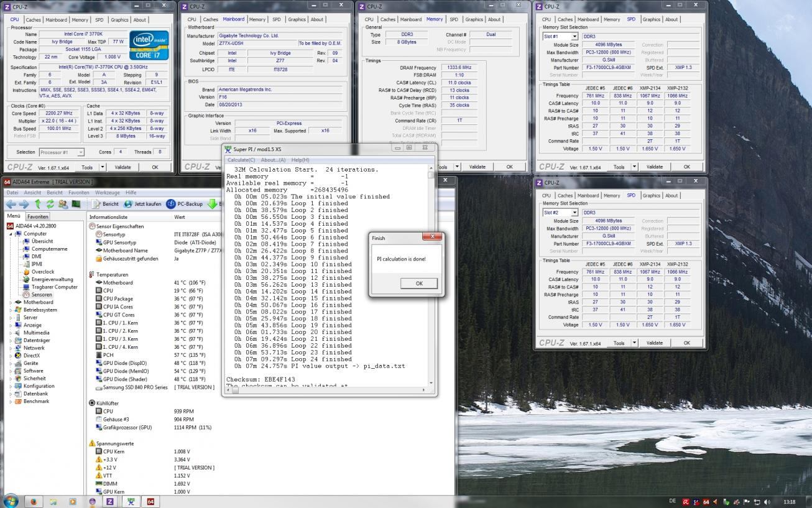Click the AIDA64 back arrow icon
This screenshot has width=812, height=508.
click(x=11, y=204)
